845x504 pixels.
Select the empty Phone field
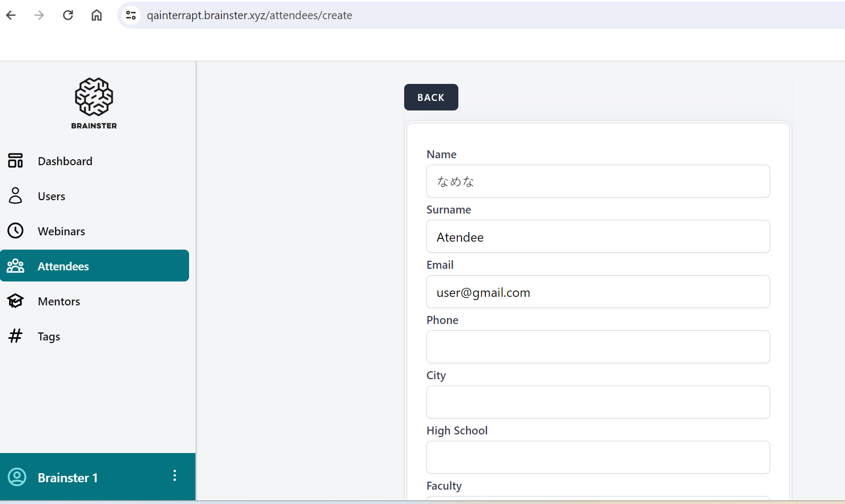click(598, 347)
